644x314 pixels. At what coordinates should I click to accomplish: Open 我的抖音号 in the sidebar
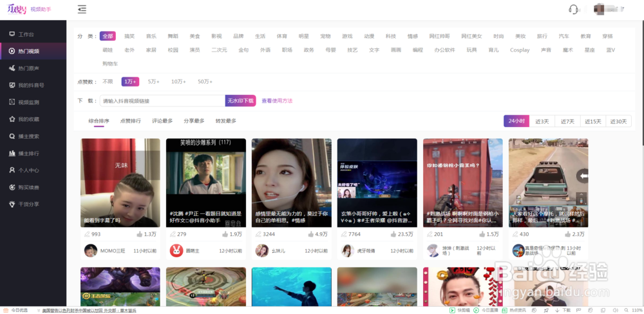[31, 85]
